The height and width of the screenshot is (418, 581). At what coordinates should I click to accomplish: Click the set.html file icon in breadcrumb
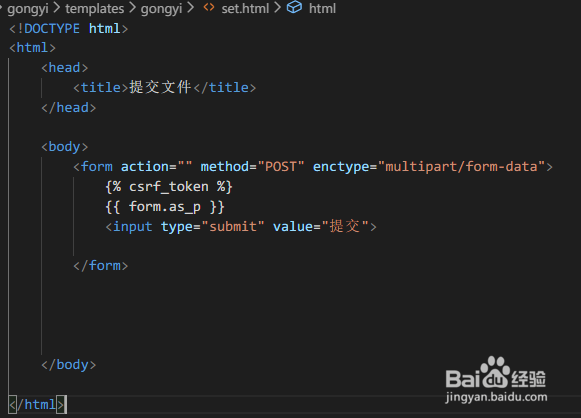209,7
